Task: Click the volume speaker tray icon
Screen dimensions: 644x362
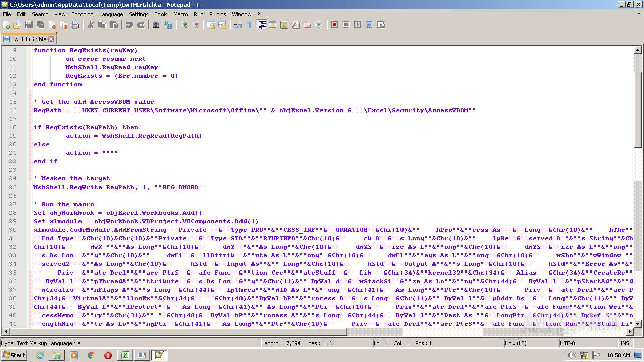Action: point(572,355)
